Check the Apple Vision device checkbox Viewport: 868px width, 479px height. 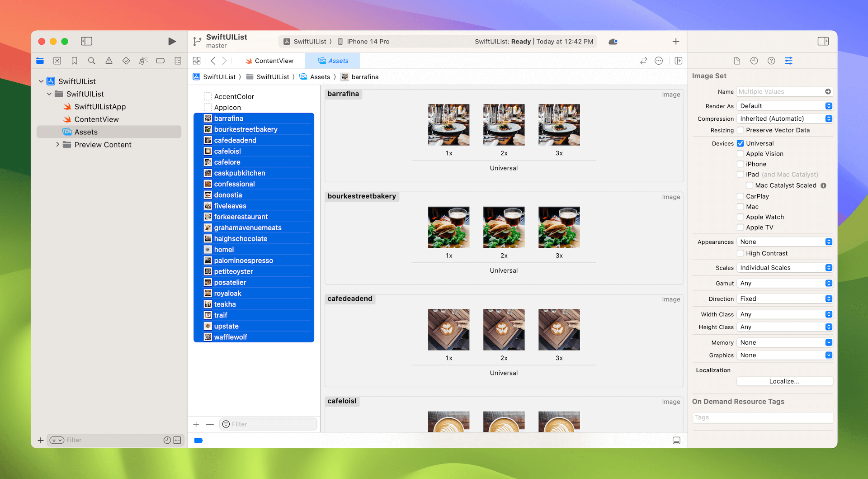(x=740, y=154)
